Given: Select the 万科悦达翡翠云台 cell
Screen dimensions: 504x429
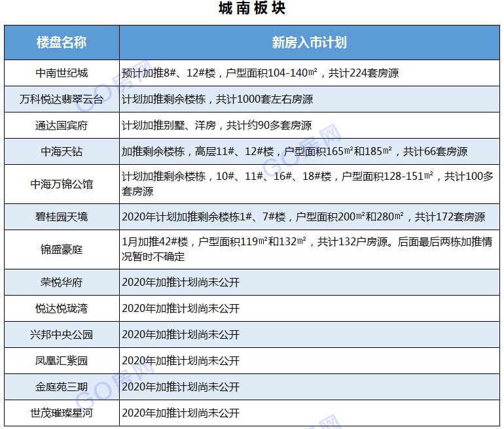Looking at the screenshot, I should point(62,99).
